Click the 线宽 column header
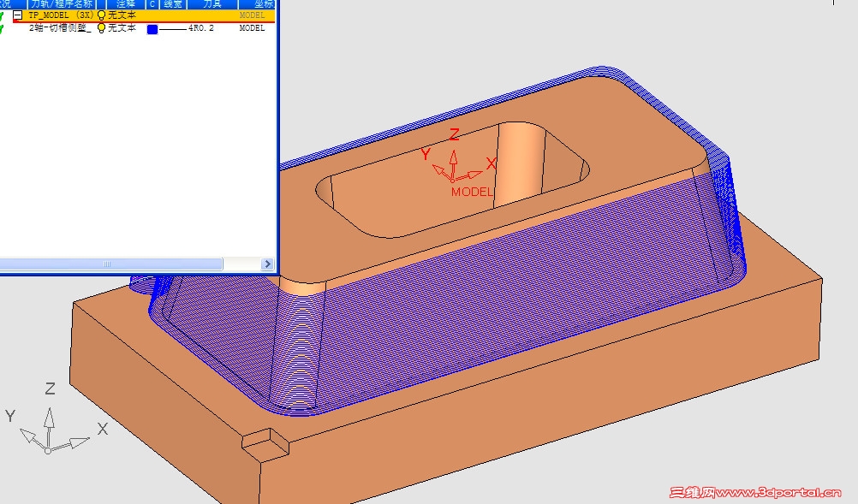Screen dimensions: 858x504 [x=172, y=3]
